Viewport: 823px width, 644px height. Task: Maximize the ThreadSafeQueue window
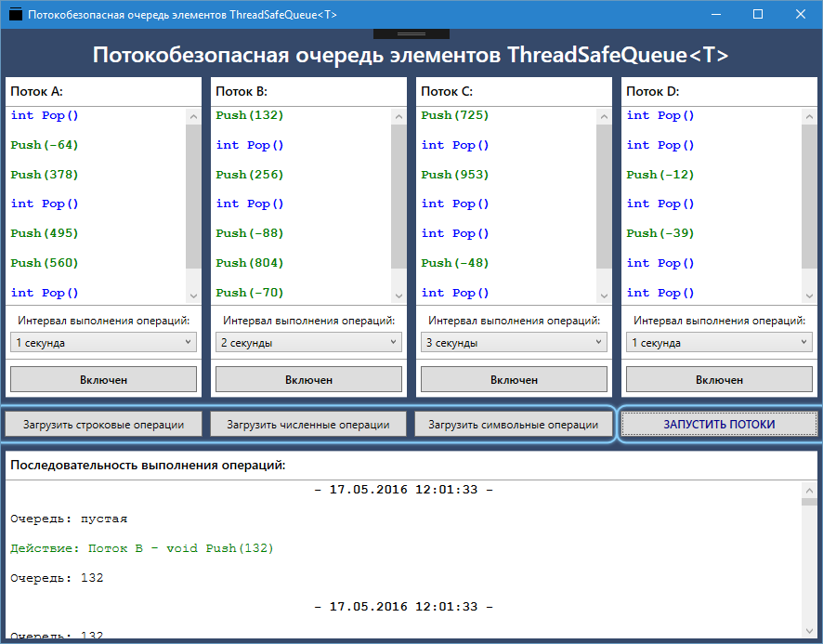click(758, 14)
